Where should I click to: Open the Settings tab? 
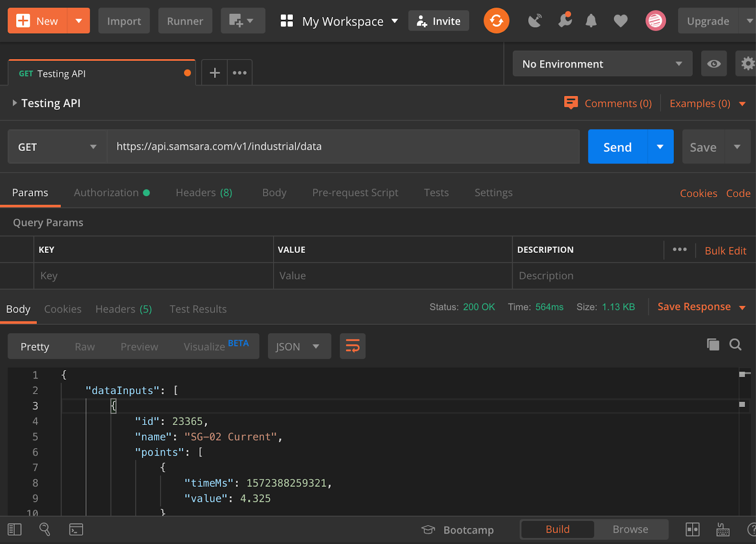pos(493,193)
